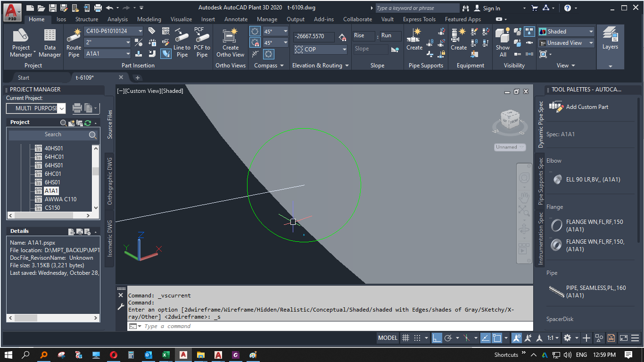Click inside the Slope input field
Viewport: 644px width, 362px height.
click(371, 49)
